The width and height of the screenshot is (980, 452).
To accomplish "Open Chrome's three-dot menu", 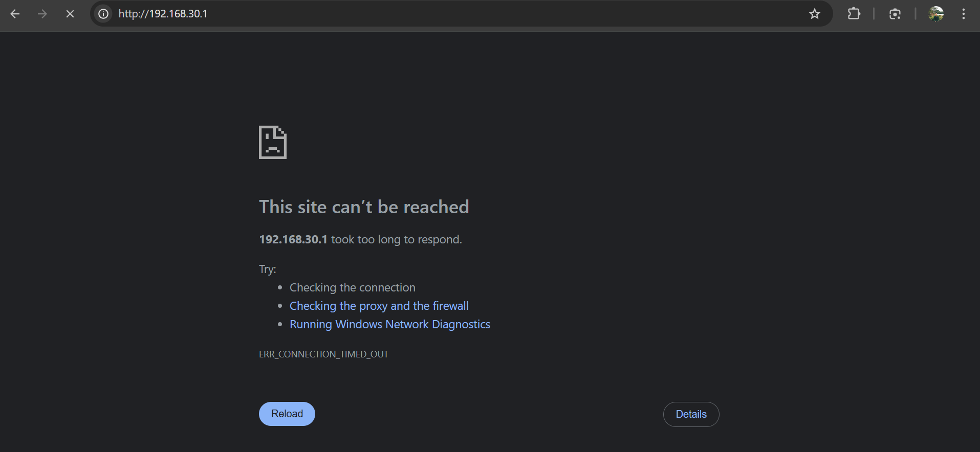I will 963,14.
